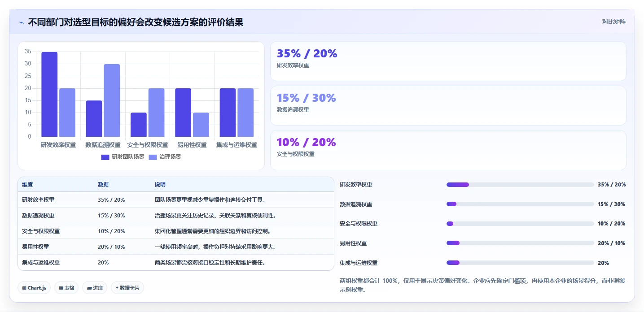Select the 安全与权限权重 table row label
Viewport: 644px width, 312px height.
point(41,231)
